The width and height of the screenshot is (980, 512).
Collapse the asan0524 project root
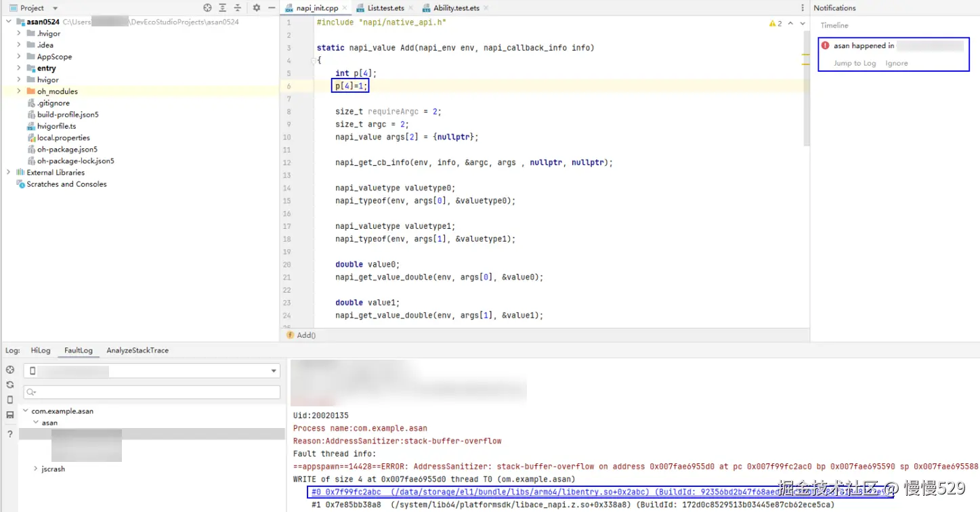(9, 22)
